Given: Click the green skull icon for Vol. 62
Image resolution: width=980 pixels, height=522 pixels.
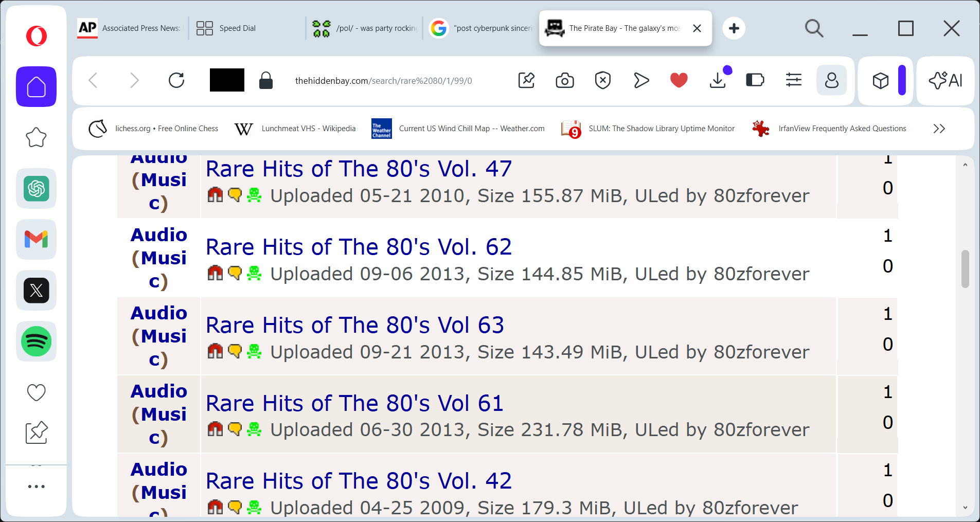Looking at the screenshot, I should coord(254,273).
